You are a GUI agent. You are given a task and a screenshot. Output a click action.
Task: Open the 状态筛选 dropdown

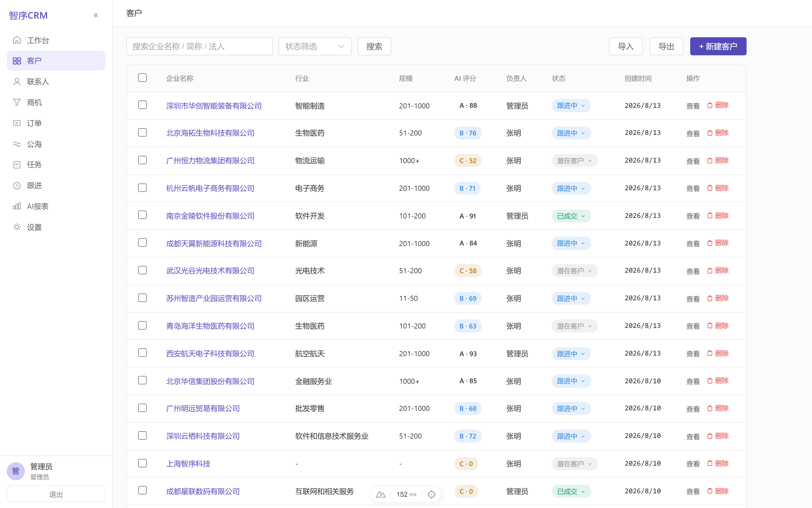click(x=315, y=46)
